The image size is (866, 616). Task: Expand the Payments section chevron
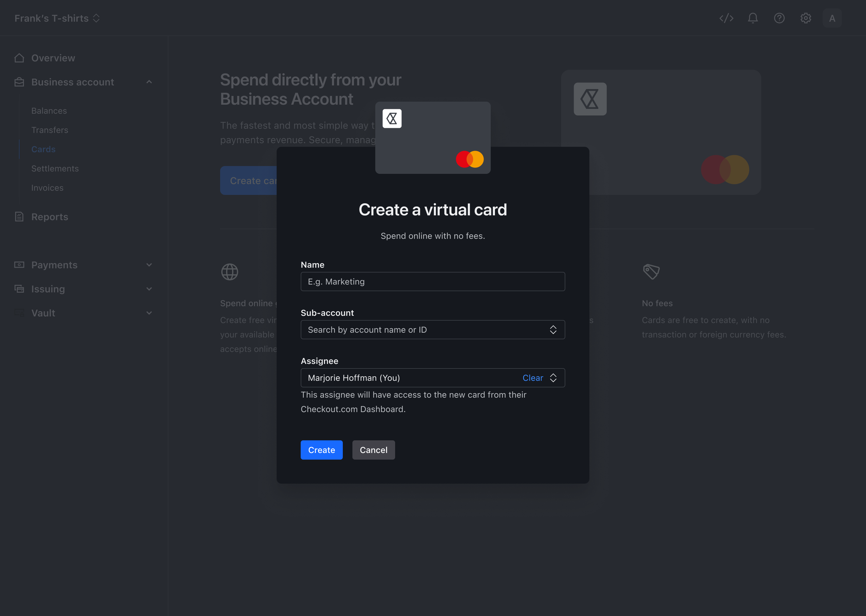(149, 265)
